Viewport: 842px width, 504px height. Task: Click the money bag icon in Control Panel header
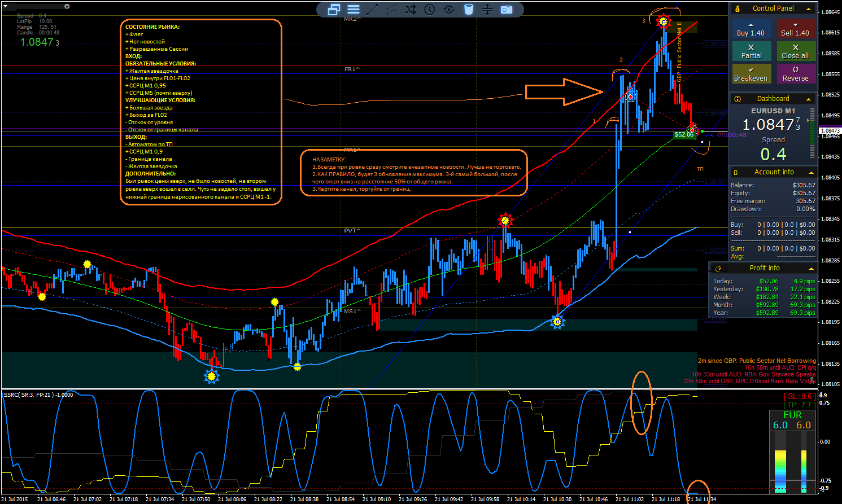tap(738, 8)
